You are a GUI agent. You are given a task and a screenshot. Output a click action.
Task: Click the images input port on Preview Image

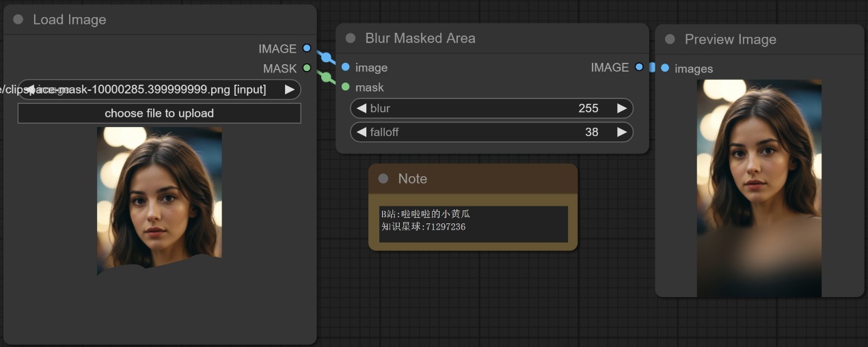pyautogui.click(x=665, y=68)
